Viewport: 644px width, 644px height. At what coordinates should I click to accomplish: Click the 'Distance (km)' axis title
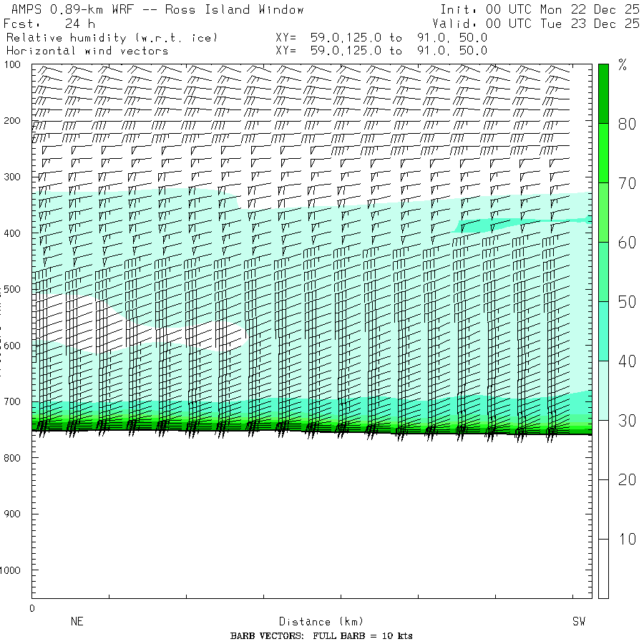(321, 621)
